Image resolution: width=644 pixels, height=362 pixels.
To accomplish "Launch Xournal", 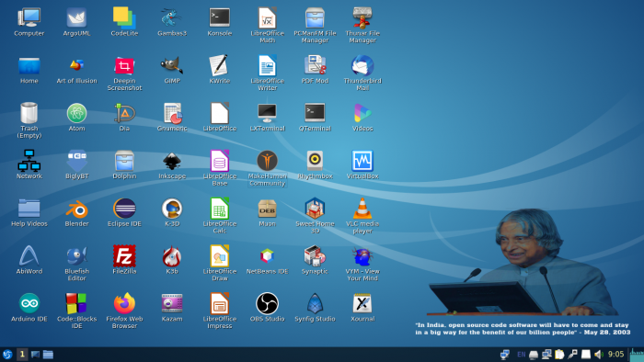I will point(362,303).
